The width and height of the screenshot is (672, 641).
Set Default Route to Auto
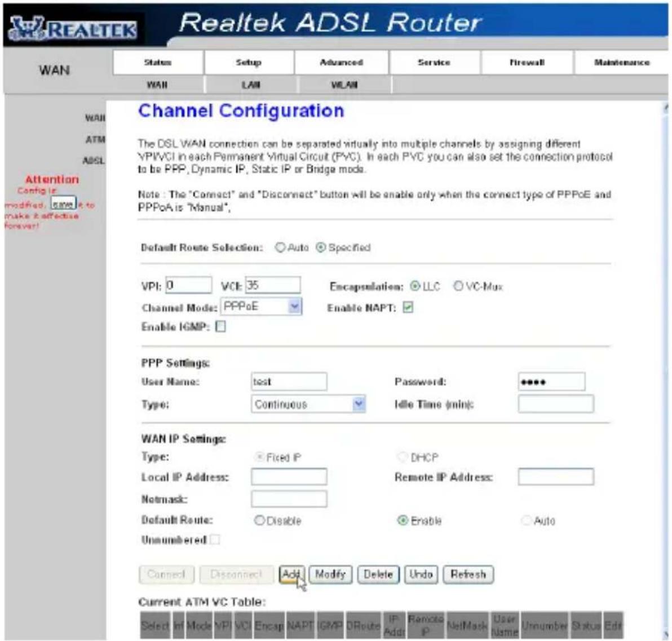pos(526,520)
